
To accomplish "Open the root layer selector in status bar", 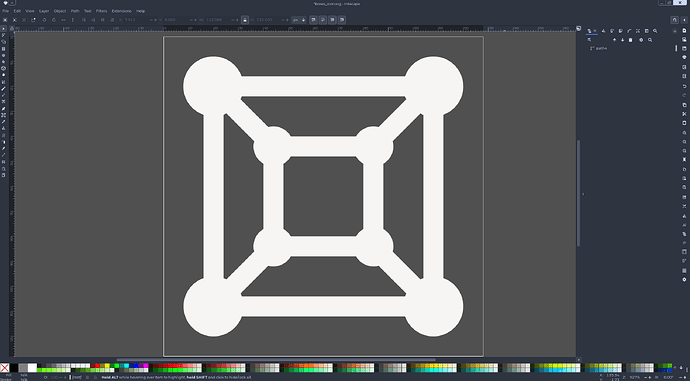I will pos(77,377).
